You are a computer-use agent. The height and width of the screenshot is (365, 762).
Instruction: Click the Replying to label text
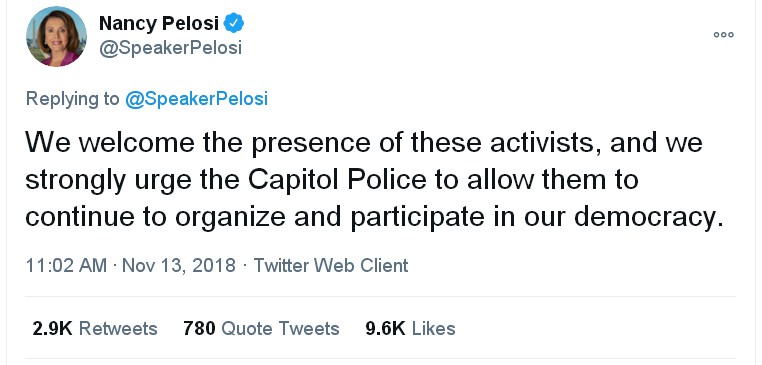[72, 99]
